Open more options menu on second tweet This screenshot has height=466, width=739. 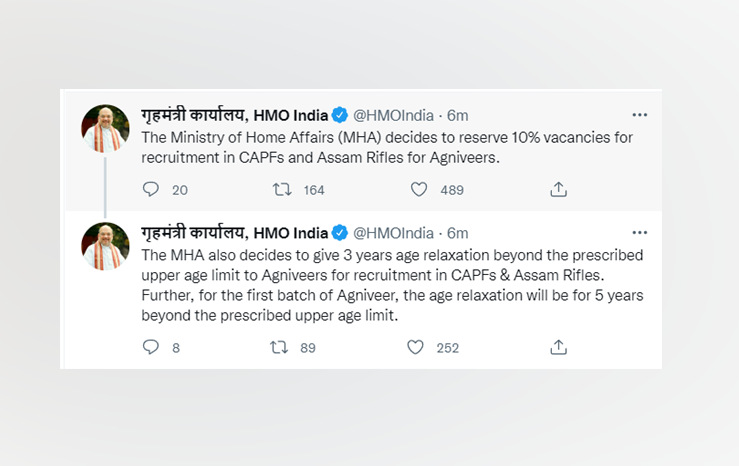[639, 233]
